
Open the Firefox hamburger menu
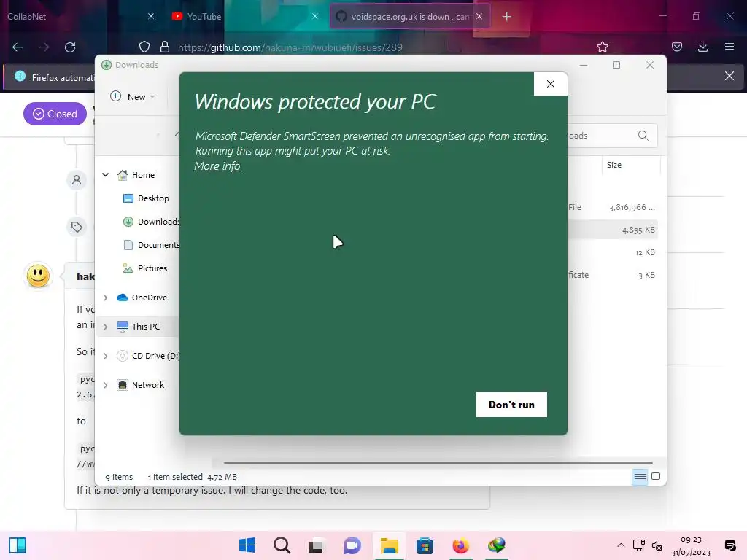coord(729,47)
